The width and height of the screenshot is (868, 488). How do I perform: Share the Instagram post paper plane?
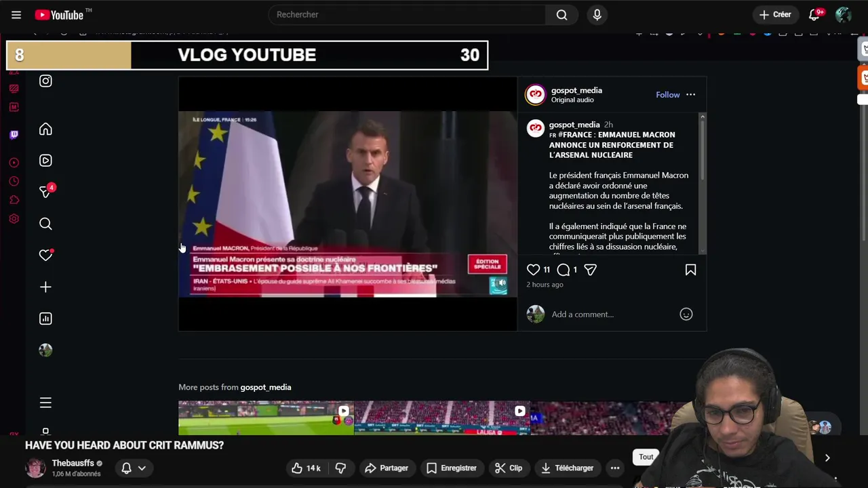click(590, 270)
